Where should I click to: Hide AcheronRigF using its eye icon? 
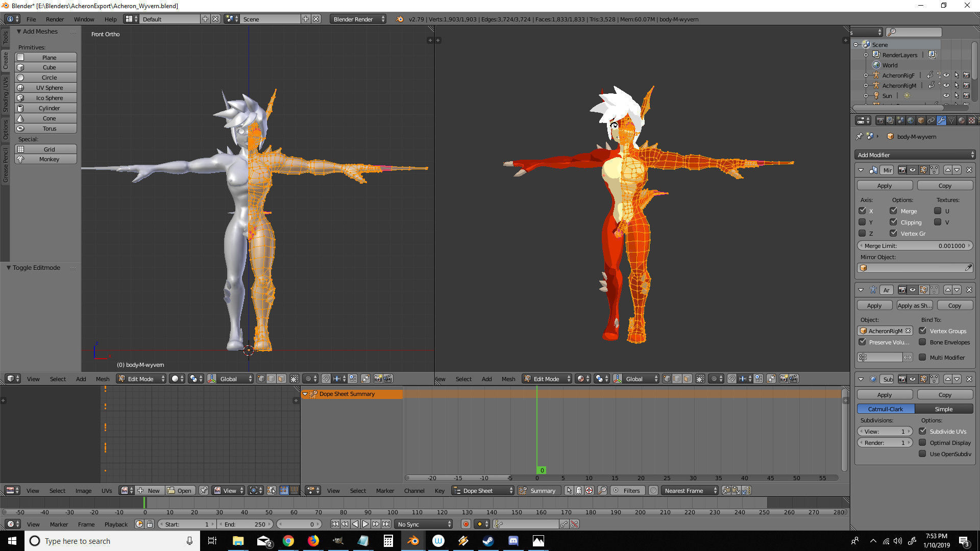point(946,75)
